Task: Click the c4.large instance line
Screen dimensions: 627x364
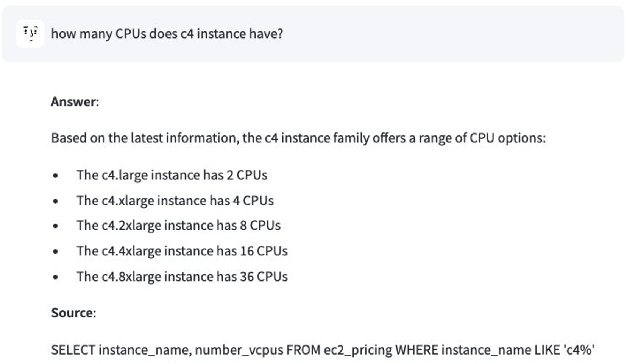Action: click(x=172, y=175)
